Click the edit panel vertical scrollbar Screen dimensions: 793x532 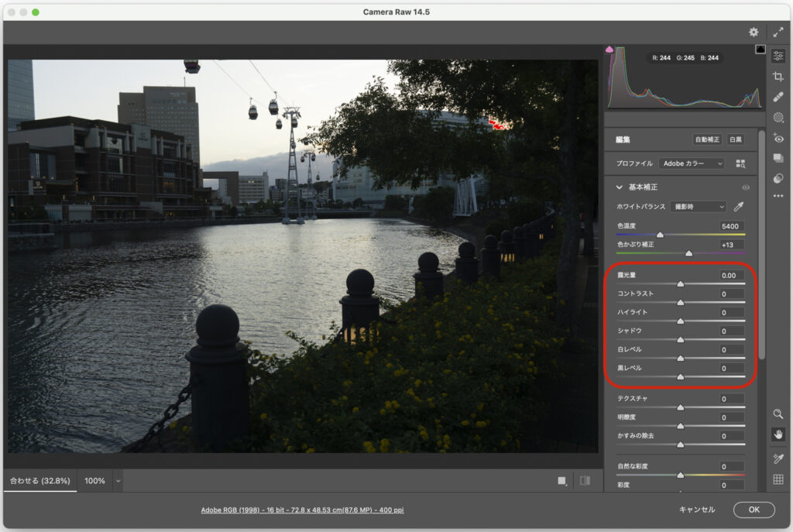pos(762,247)
